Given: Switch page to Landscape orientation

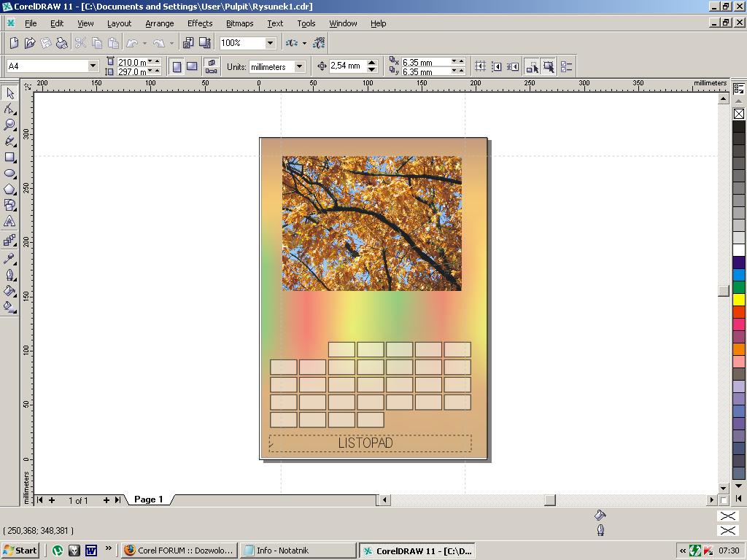Looking at the screenshot, I should point(192,66).
